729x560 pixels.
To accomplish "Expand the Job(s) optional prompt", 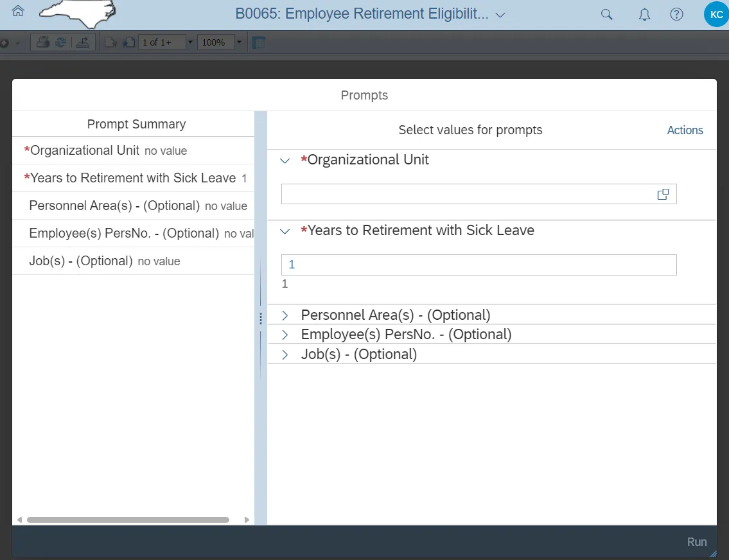I will tap(285, 355).
